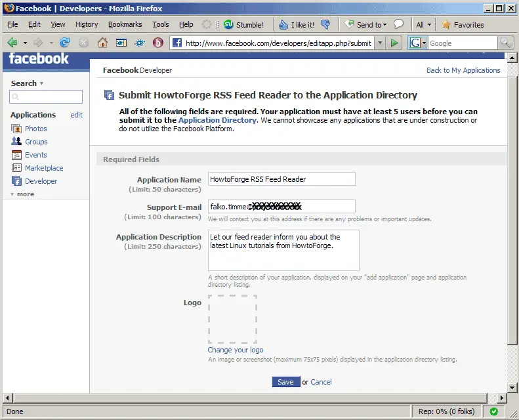This screenshot has height=420, width=519.
Task: Open the 'Application Directory' link
Action: tap(217, 120)
